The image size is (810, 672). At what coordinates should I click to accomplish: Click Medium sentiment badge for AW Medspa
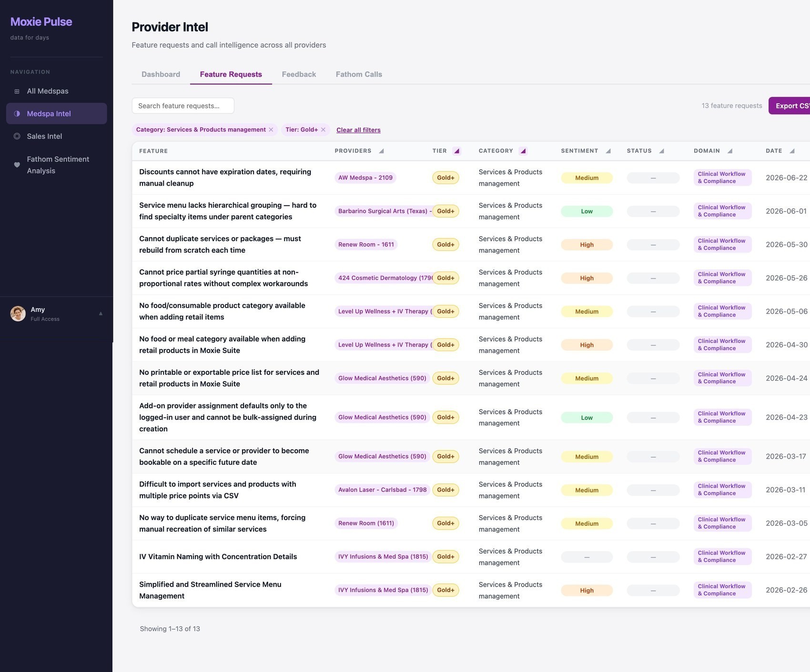point(587,178)
